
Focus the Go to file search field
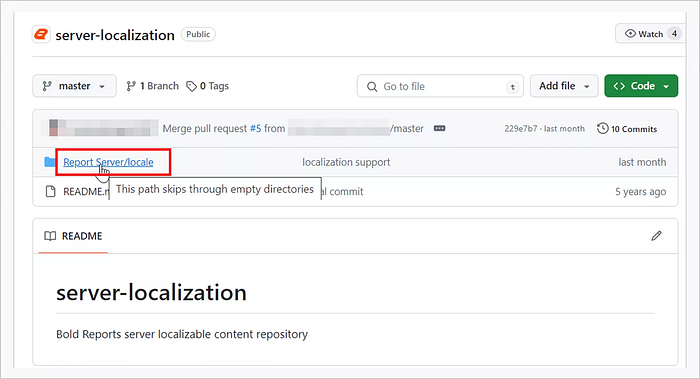440,86
